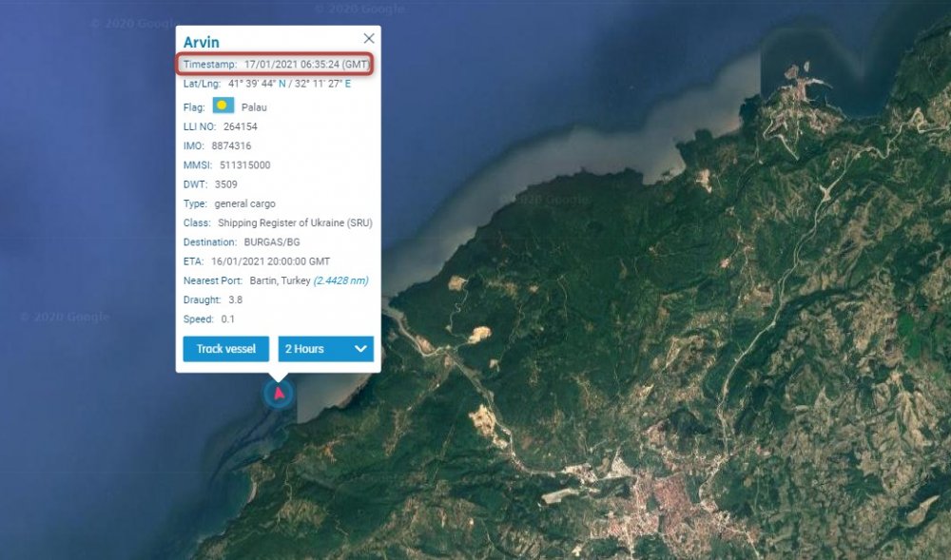951x560 pixels.
Task: Click the Palau flag icon
Action: point(223,106)
